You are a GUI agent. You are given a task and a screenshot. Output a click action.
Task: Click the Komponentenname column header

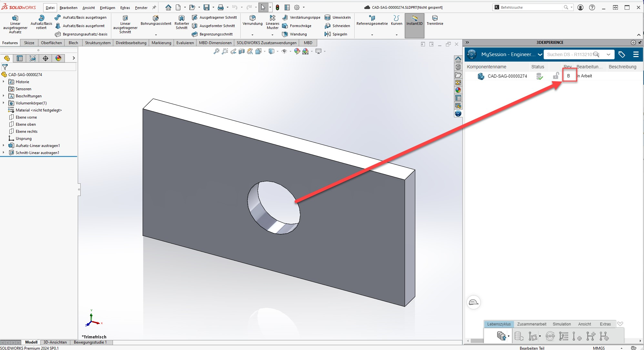point(486,67)
